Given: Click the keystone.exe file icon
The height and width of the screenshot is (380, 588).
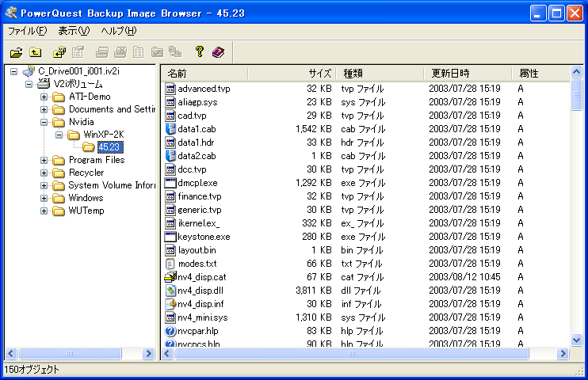Looking at the screenshot, I should 170,237.
